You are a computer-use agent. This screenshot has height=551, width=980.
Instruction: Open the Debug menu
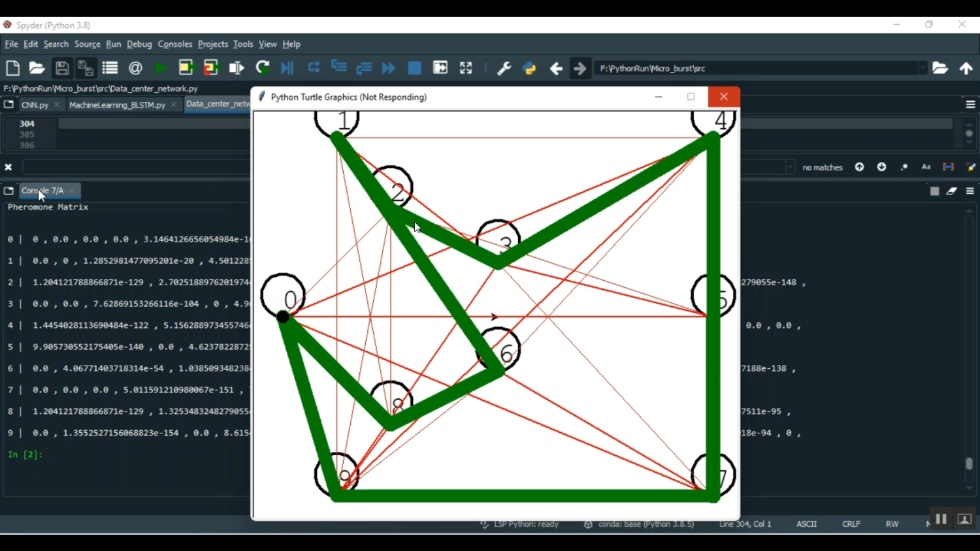(x=139, y=44)
